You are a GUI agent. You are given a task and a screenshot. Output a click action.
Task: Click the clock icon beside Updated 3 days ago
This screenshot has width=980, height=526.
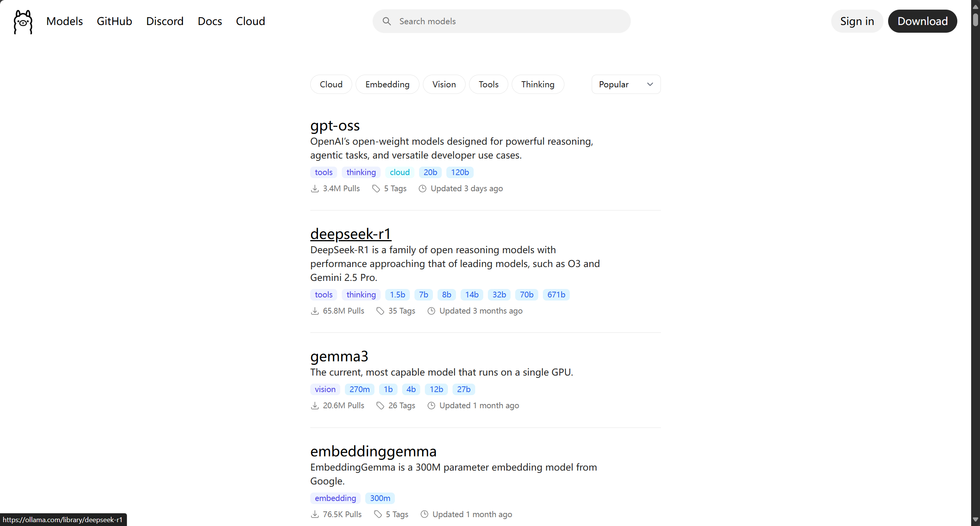click(x=423, y=189)
